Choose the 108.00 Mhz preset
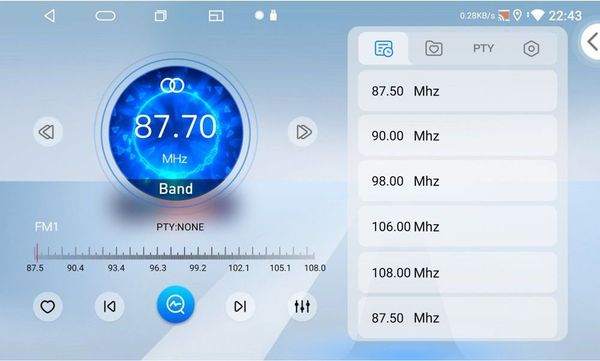The image size is (600, 361). coord(457,273)
